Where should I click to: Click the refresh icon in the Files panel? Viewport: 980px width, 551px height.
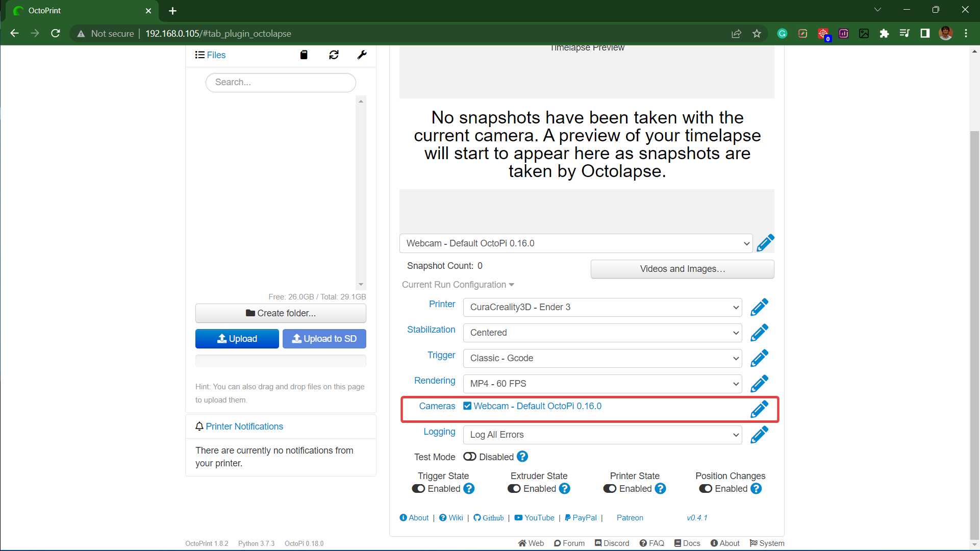[x=333, y=55]
